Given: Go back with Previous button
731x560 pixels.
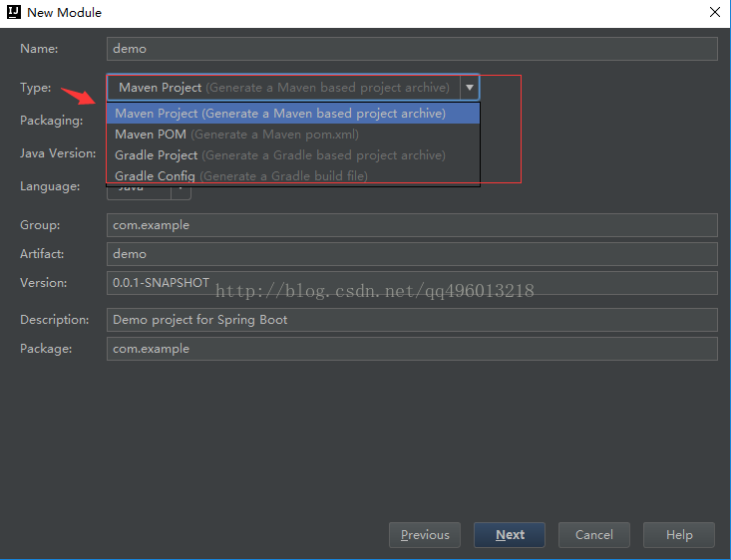Looking at the screenshot, I should (x=425, y=535).
